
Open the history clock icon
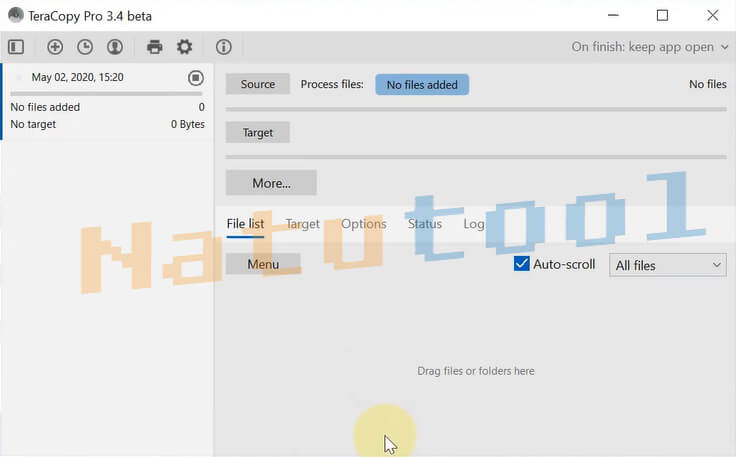[85, 47]
